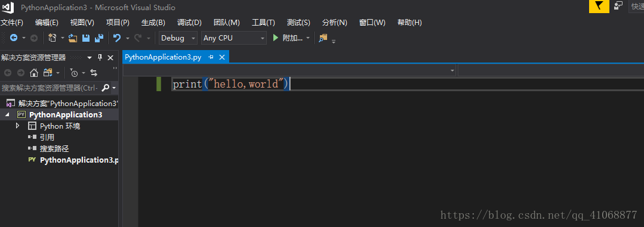The image size is (644, 227).
Task: Select the 搜索路径 search paths node
Action: point(54,149)
